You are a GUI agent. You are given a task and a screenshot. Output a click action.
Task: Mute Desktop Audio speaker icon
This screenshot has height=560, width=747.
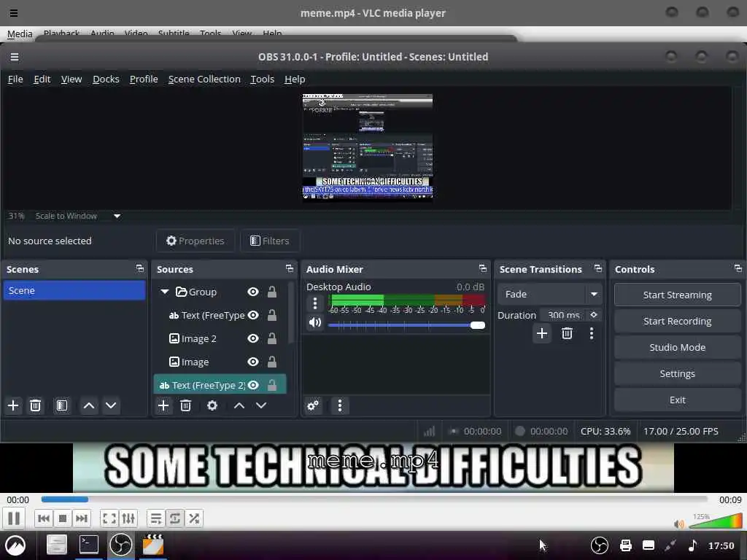click(315, 323)
